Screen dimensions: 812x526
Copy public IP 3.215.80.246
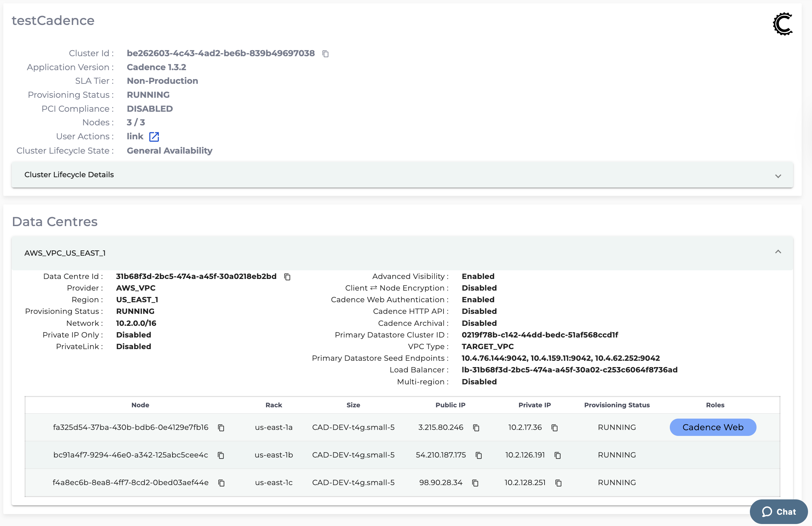[476, 428]
